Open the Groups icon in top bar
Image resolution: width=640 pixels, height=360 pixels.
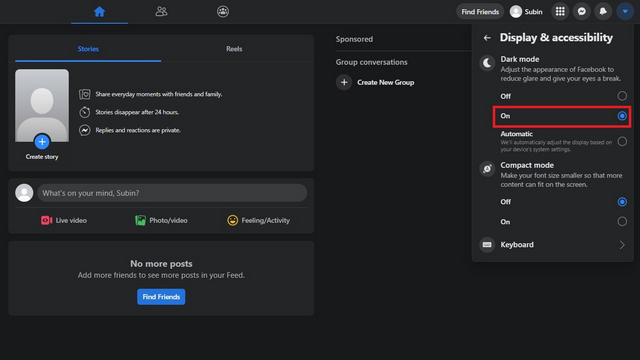[223, 11]
